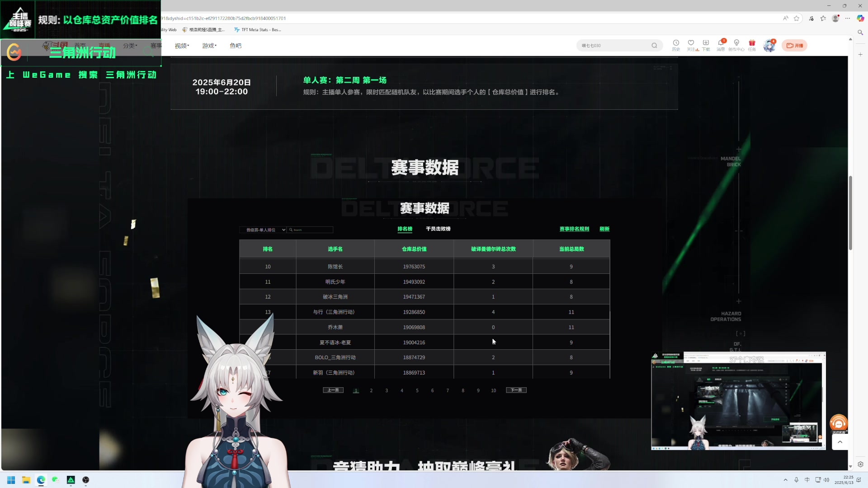868x488 pixels.
Task: Open the Windows Start menu
Action: coord(11,480)
